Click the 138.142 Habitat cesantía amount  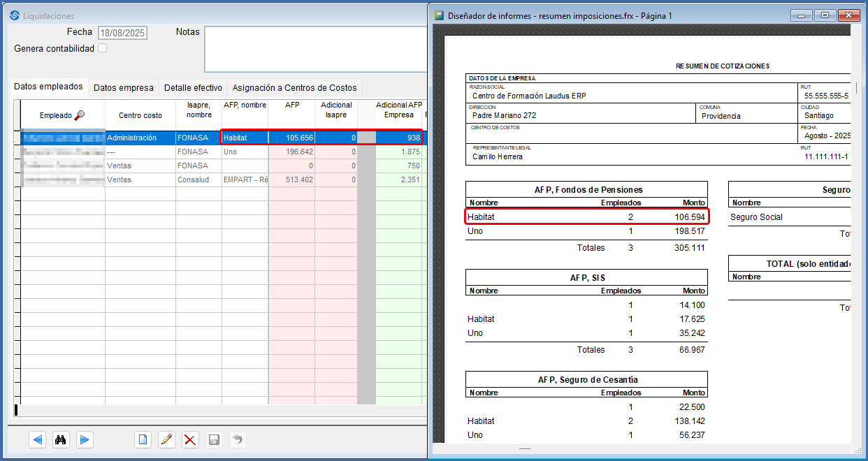pos(688,421)
